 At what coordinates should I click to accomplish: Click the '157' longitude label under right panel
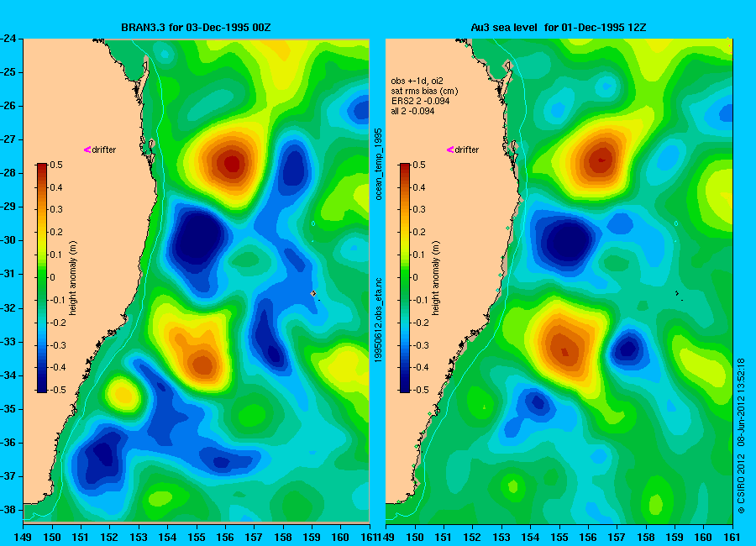617,537
